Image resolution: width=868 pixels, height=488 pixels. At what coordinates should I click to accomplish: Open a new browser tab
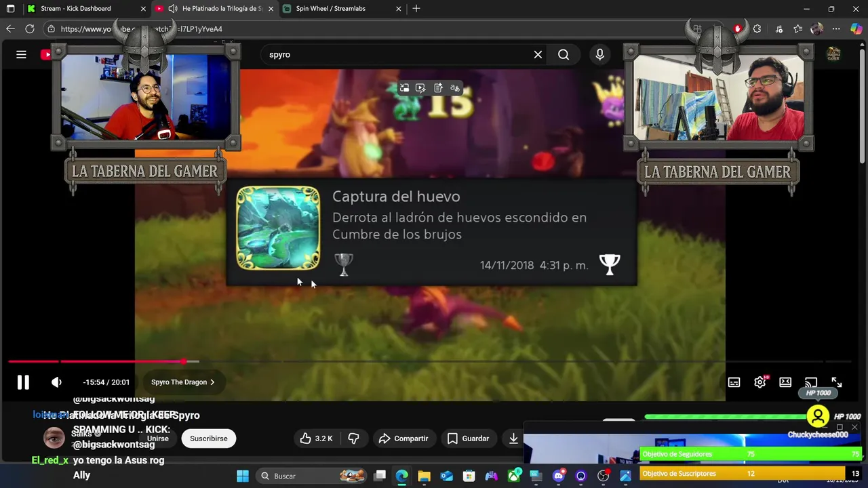[416, 9]
